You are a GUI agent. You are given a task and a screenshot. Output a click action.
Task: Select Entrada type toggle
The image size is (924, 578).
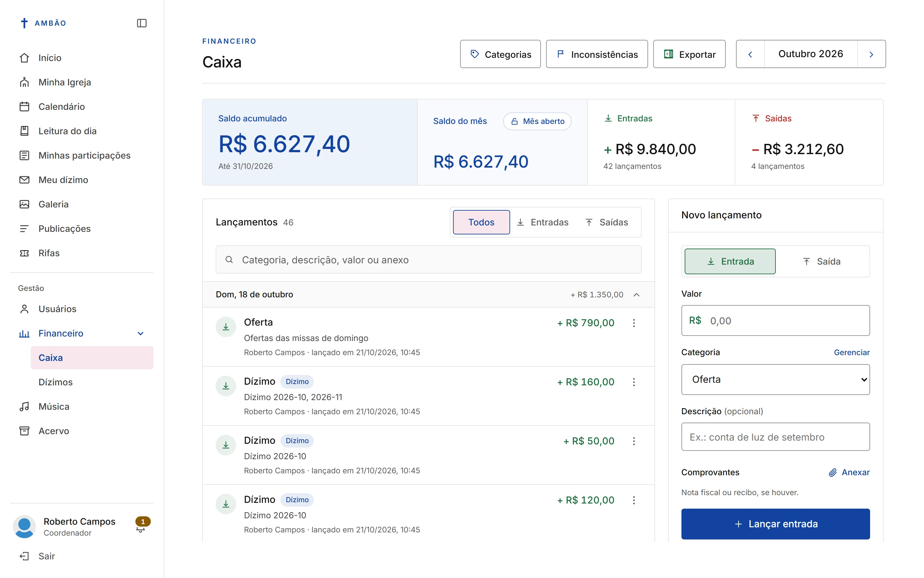pyautogui.click(x=730, y=261)
